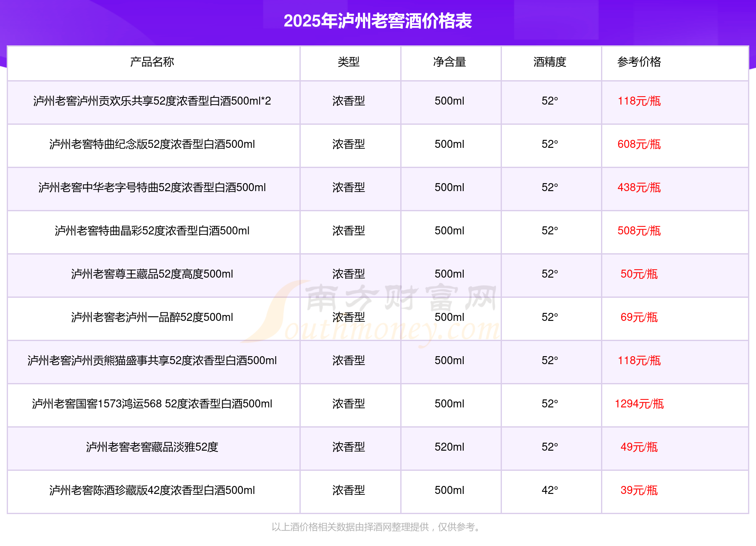This screenshot has height=546, width=756.
Task: Click product 泸州老窖特曲晶彩52度浓香型白酒500ml
Action: tap(152, 231)
